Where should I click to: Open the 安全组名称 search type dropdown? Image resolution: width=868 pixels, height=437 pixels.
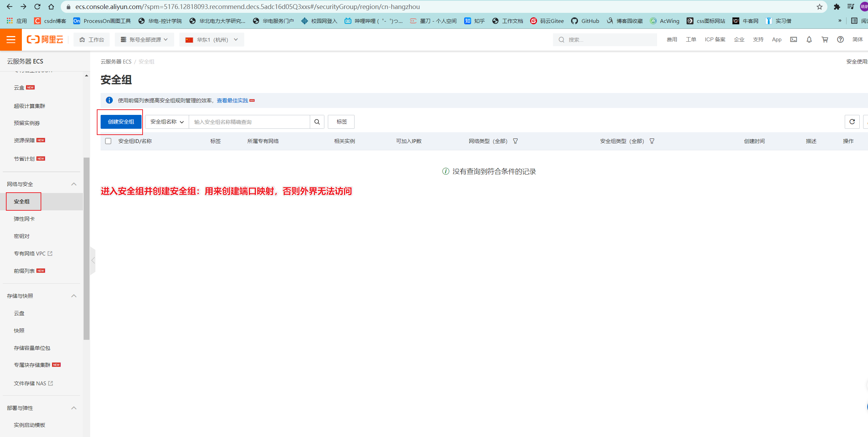(166, 121)
